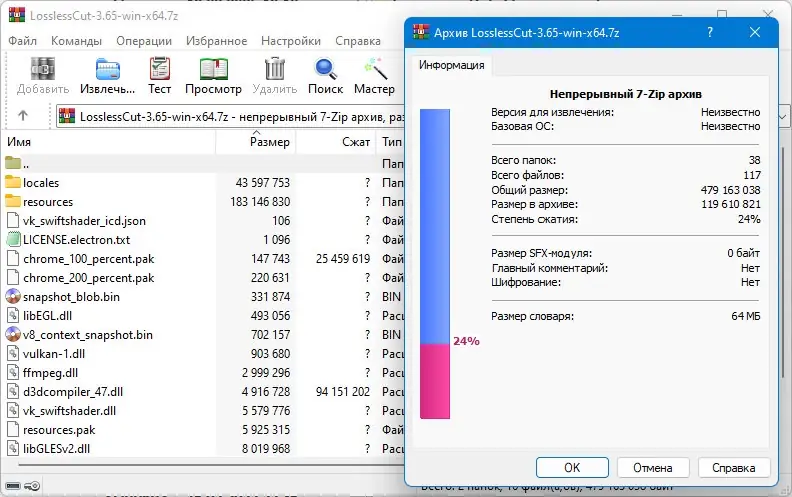792x497 pixels.
Task: Click the packed value 94 151 202
Action: pyautogui.click(x=343, y=391)
